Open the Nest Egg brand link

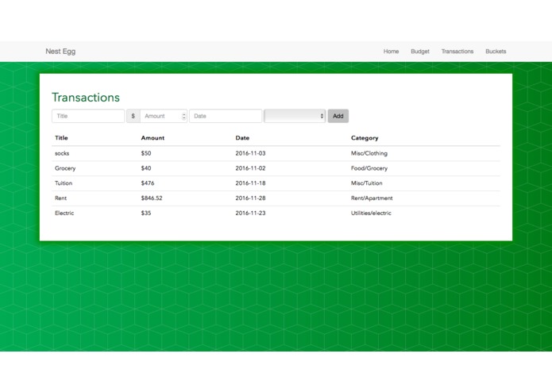(60, 52)
